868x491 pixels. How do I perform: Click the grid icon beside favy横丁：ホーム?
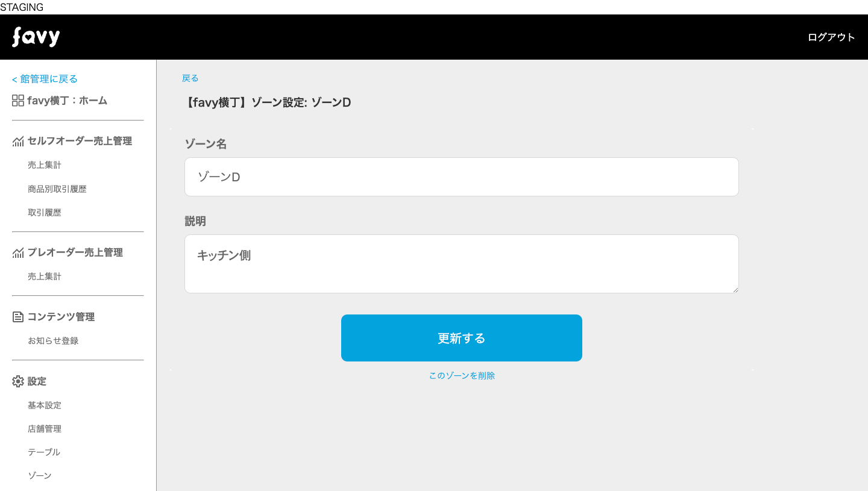(18, 101)
